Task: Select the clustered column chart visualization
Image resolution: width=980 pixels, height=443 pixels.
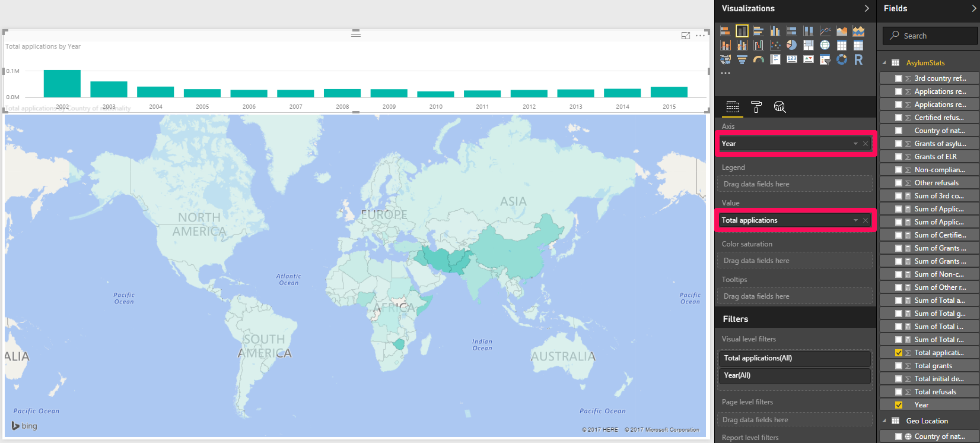Action: [775, 31]
